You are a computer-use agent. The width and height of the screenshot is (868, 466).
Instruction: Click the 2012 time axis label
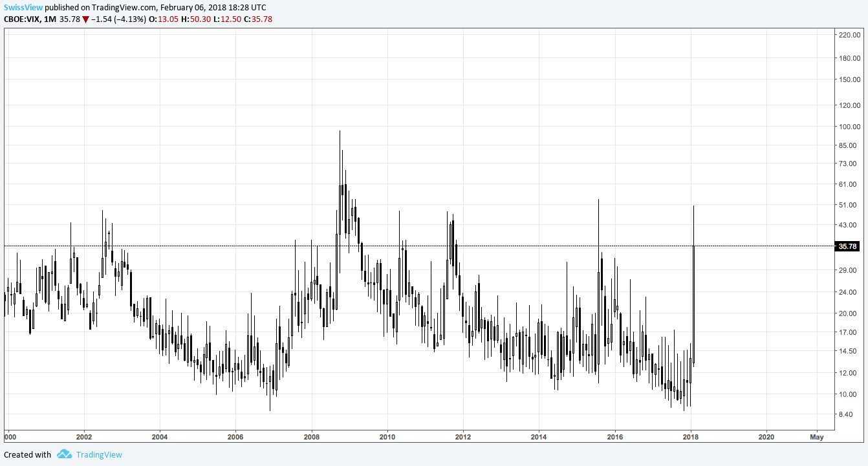click(x=463, y=437)
